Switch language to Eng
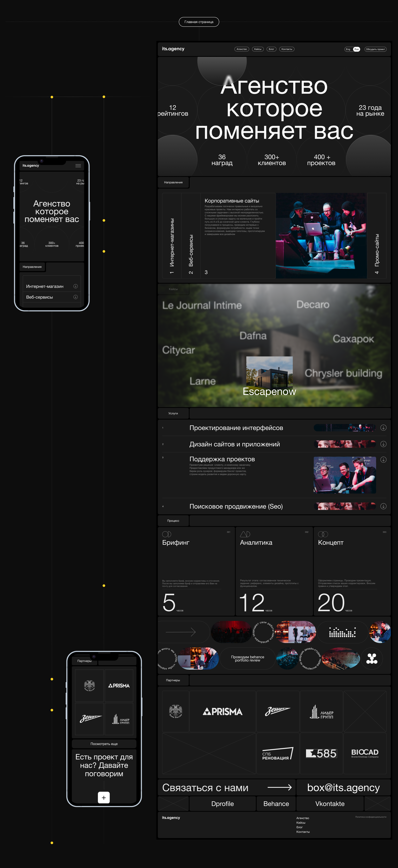This screenshot has height=868, width=398. [x=348, y=49]
